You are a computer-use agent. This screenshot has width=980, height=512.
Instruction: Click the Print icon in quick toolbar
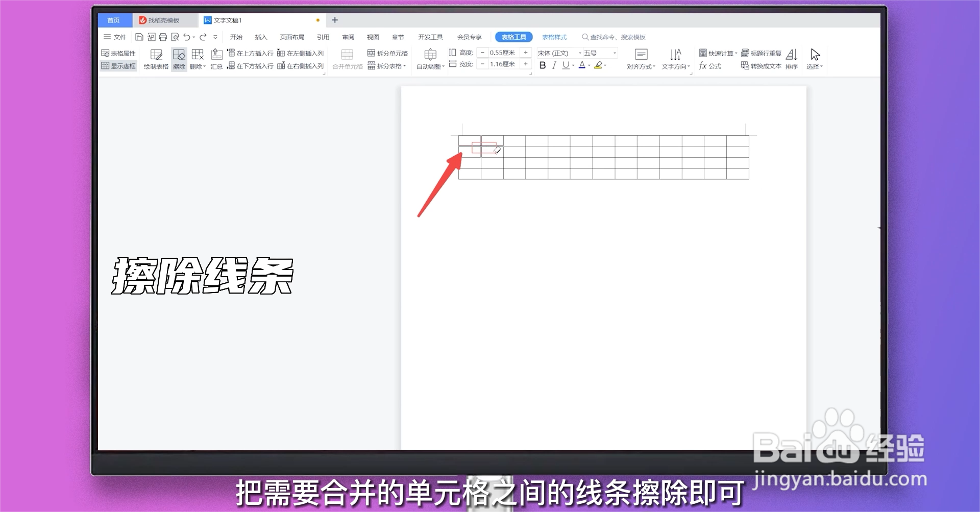[x=163, y=37]
